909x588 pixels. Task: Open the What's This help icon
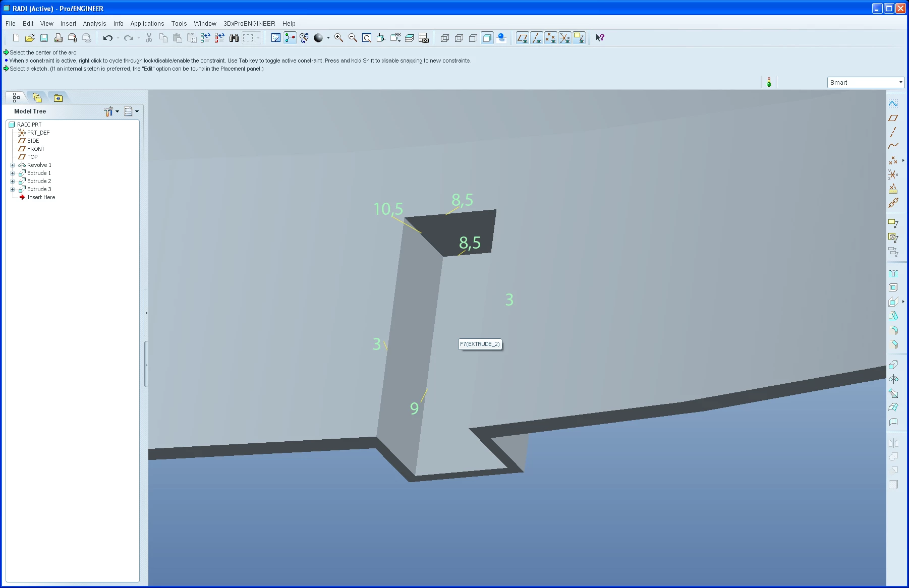(600, 38)
